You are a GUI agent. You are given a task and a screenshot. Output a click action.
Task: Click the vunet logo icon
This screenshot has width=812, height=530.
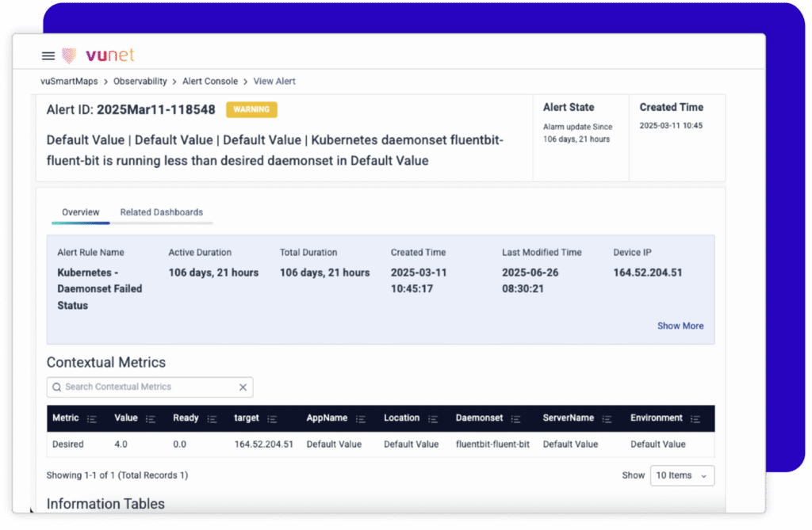pyautogui.click(x=70, y=55)
